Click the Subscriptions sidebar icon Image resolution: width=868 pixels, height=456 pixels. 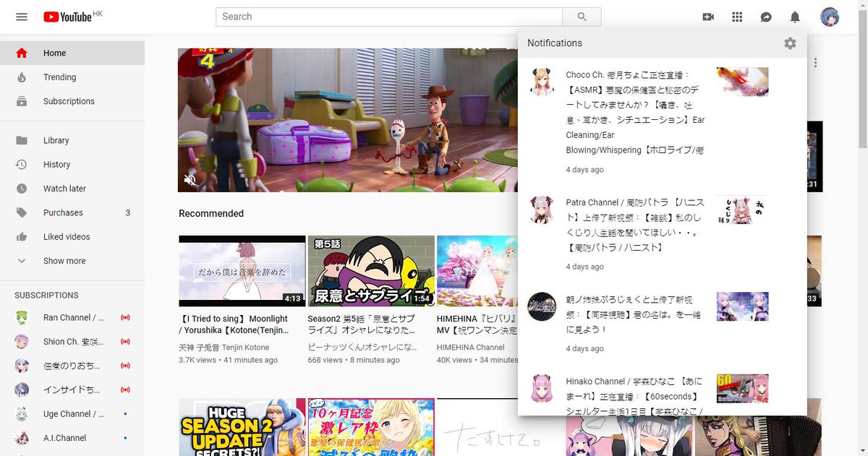tap(22, 101)
